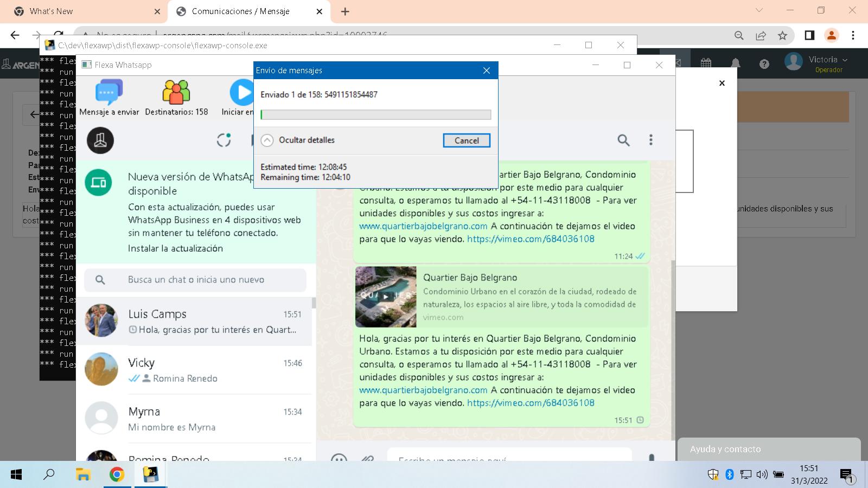This screenshot has height=488, width=868.
Task: Expand the Victoria user dropdown
Action: 828,60
